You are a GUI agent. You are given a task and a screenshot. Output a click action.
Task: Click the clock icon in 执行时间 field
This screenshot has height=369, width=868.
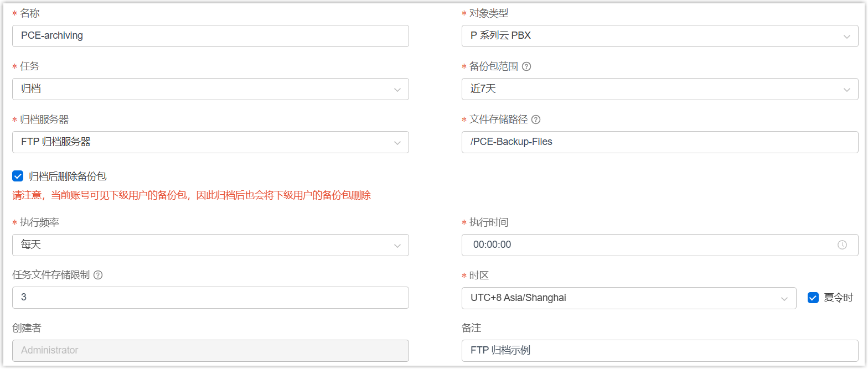(x=842, y=245)
